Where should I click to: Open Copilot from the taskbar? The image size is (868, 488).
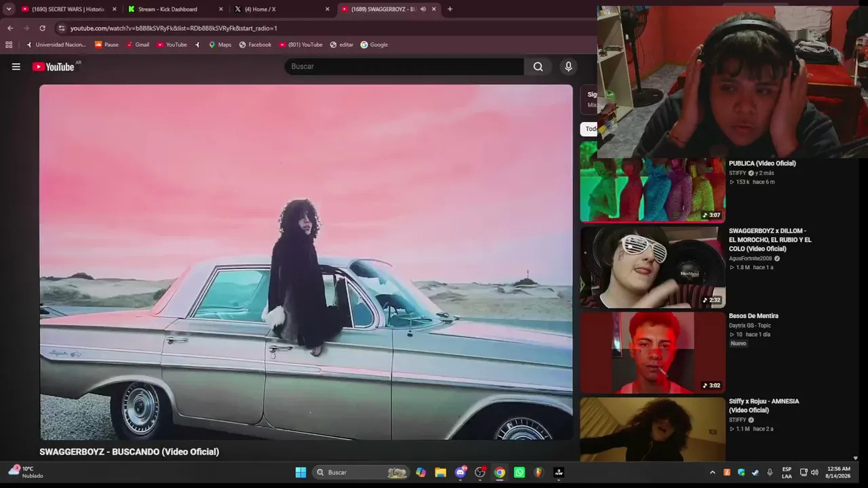(x=421, y=472)
